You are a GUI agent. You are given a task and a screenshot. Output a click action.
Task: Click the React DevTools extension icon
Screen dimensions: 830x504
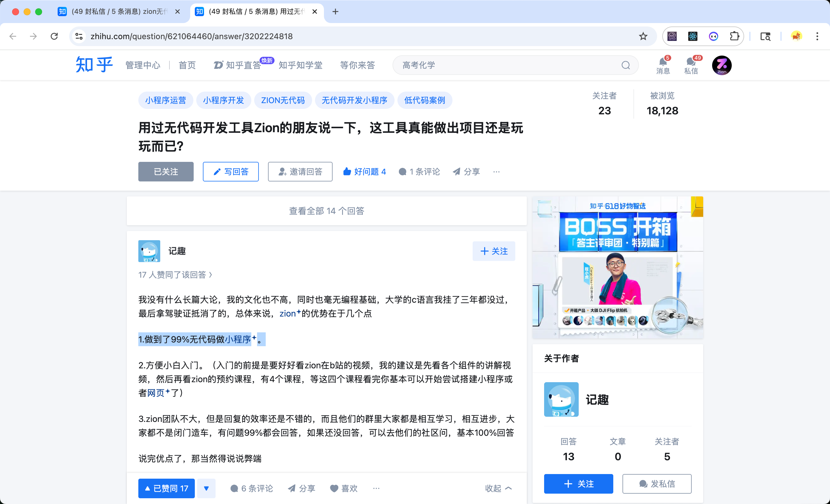click(693, 36)
